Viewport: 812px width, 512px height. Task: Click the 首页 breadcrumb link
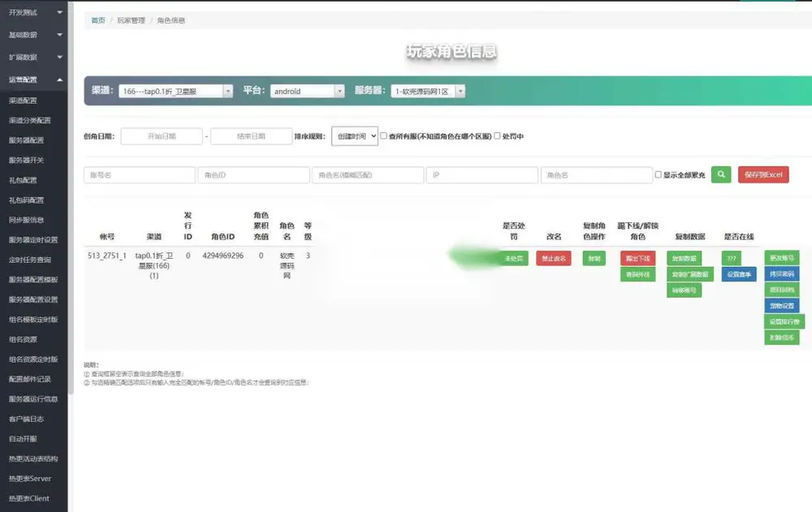[x=98, y=20]
